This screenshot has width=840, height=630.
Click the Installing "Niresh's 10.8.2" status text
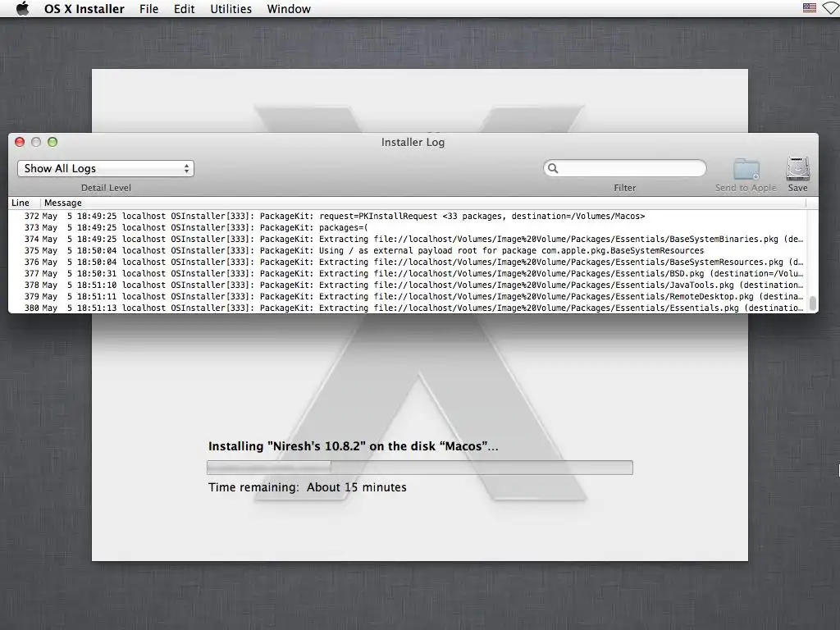353,446
